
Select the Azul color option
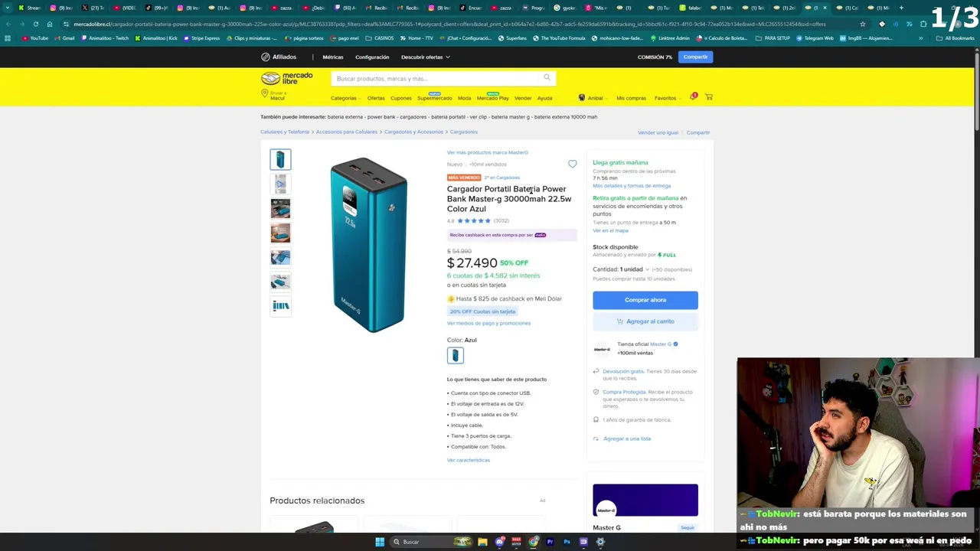[x=455, y=355]
